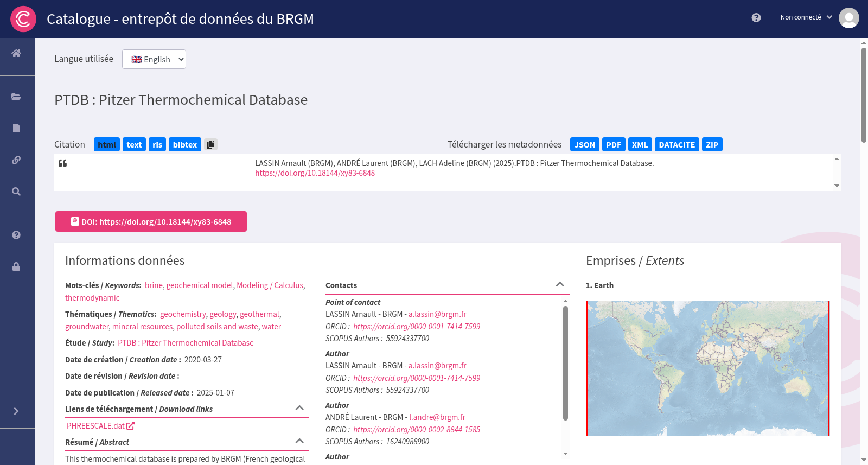Open the home icon in sidebar
Viewport: 868px width, 465px height.
pyautogui.click(x=16, y=53)
